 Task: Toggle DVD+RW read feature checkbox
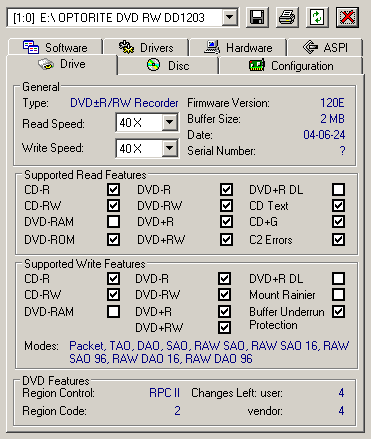(x=226, y=239)
